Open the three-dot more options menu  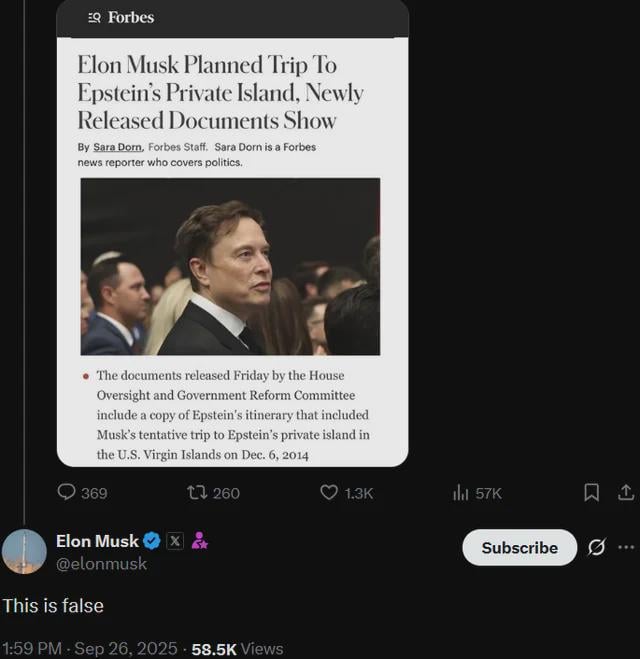click(626, 547)
